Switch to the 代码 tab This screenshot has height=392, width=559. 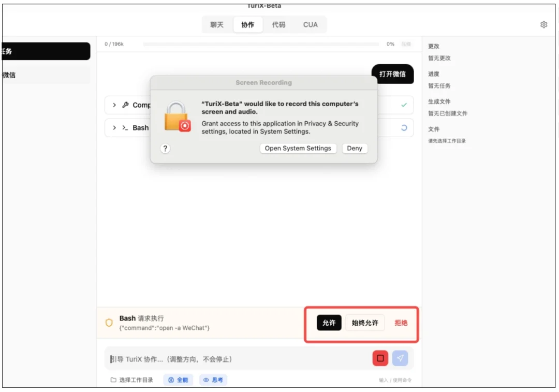click(x=278, y=24)
